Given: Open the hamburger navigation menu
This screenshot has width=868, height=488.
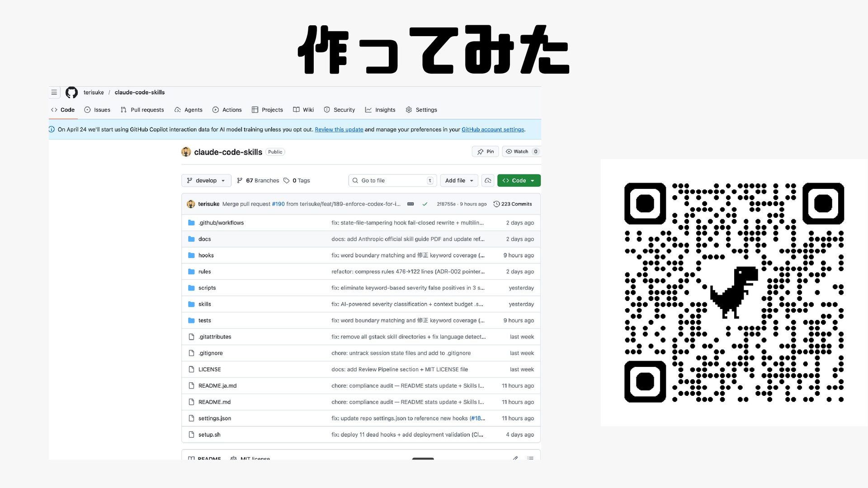Looking at the screenshot, I should tap(54, 92).
